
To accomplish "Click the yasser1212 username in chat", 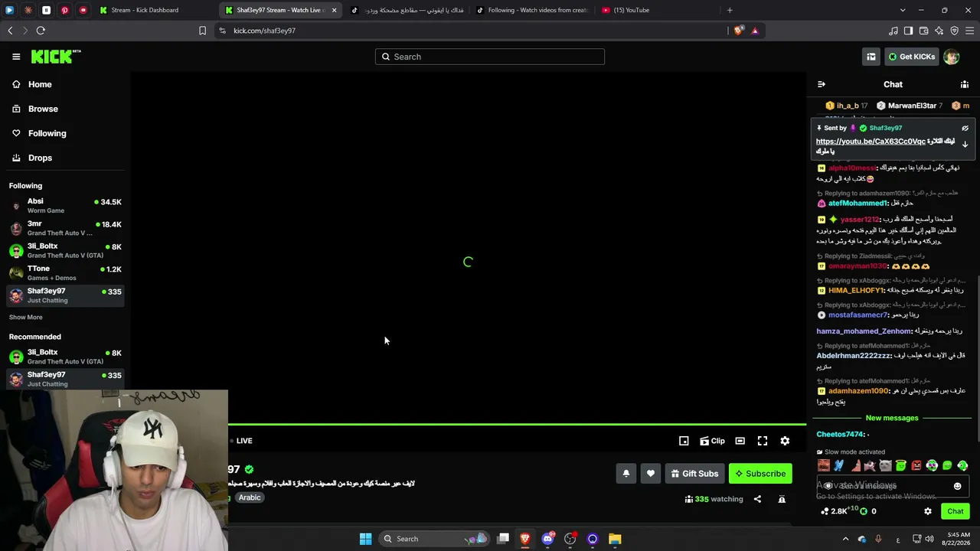I will tap(860, 220).
